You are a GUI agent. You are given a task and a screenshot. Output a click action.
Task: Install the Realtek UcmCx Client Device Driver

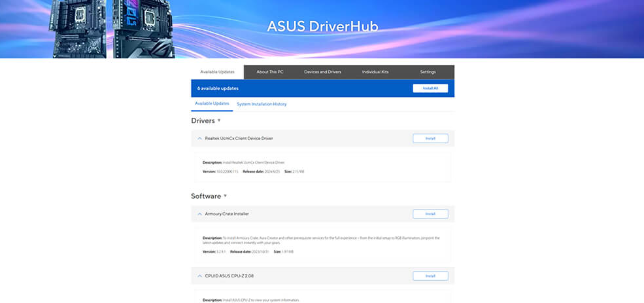point(430,139)
